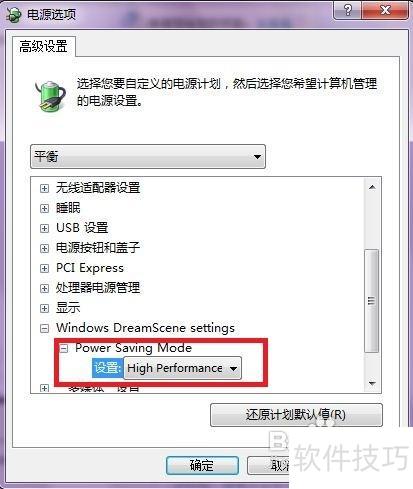Click the green battery plug icon
The height and width of the screenshot is (489, 413).
click(x=50, y=96)
